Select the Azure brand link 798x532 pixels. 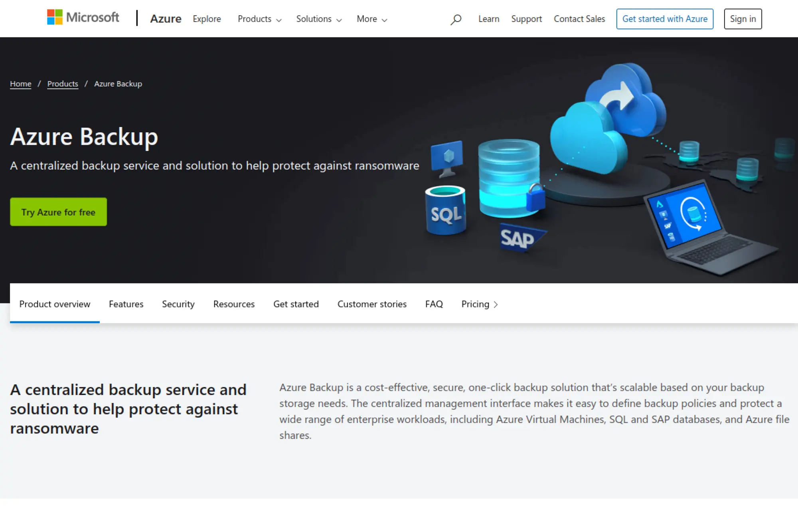click(x=166, y=19)
